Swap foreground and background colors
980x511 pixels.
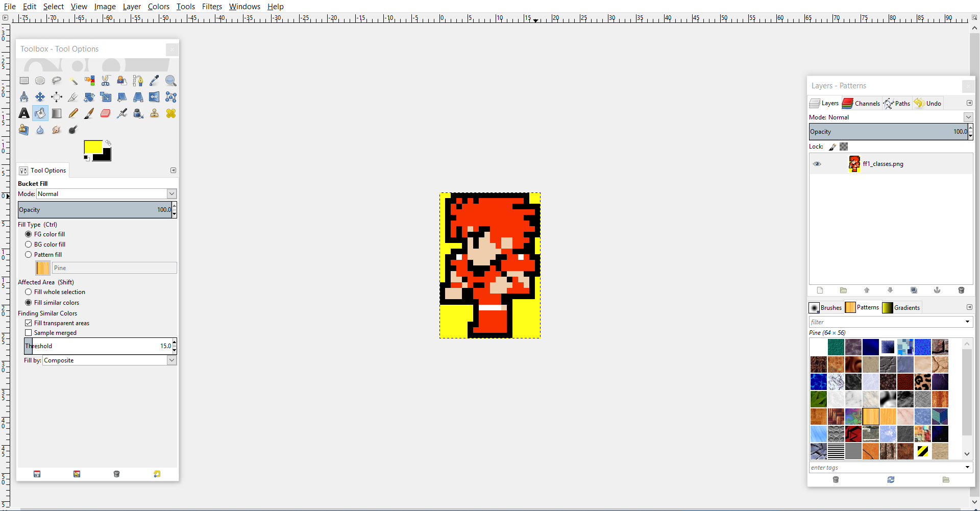(x=108, y=143)
